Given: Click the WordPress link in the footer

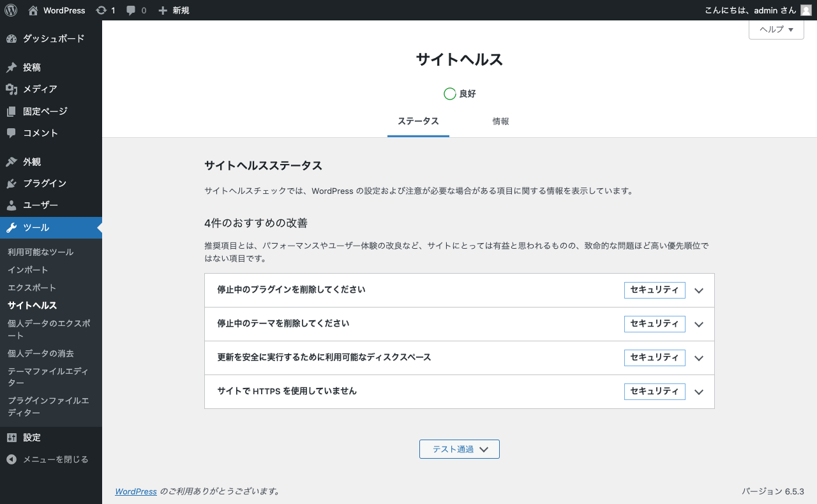Looking at the screenshot, I should (x=136, y=491).
